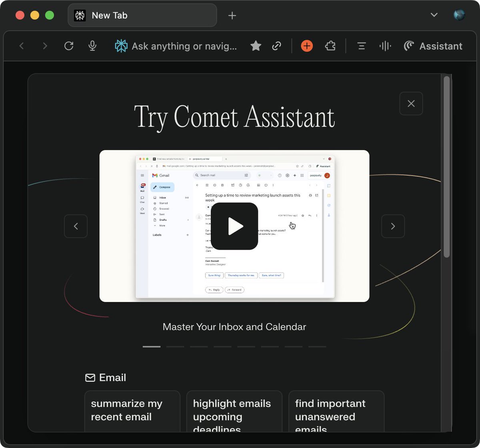Viewport: 480px width, 448px height.
Task: Click the Gmail demo video thumbnail
Action: 234,226
